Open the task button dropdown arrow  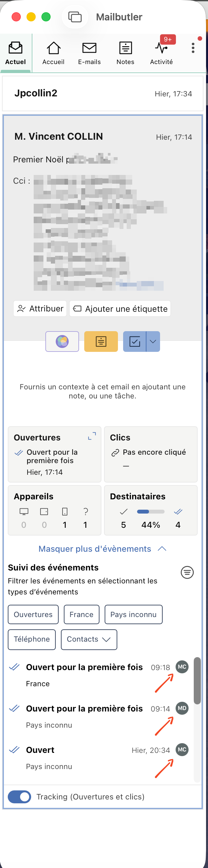(153, 341)
